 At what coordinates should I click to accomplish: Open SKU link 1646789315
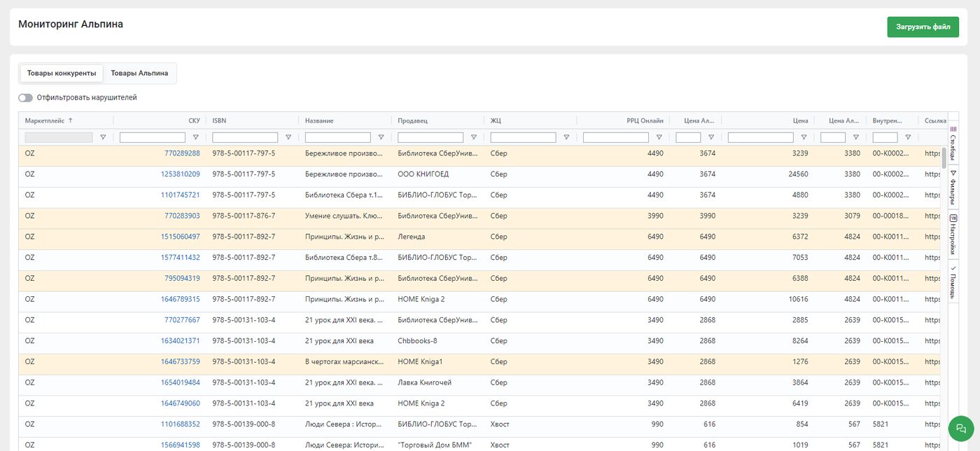pos(180,300)
